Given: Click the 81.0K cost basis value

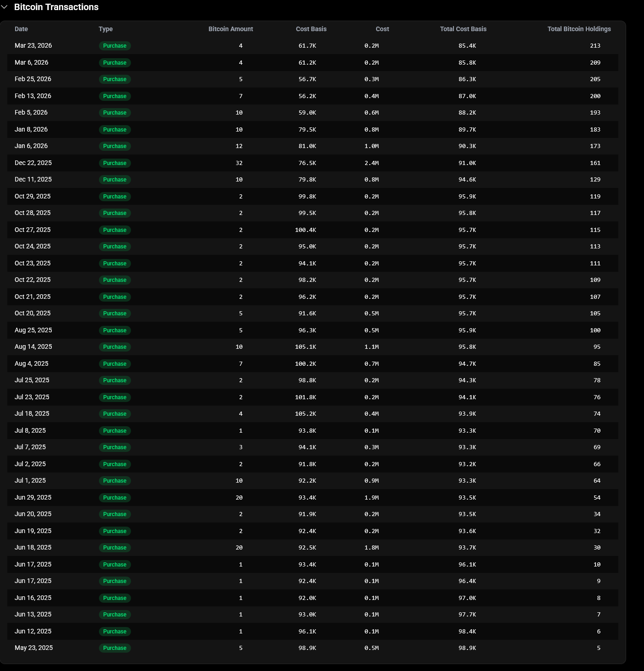Looking at the screenshot, I should point(307,146).
